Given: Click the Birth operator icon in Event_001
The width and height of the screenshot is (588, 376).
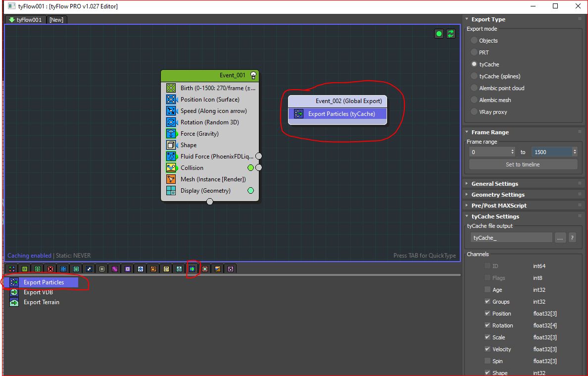Looking at the screenshot, I should (x=171, y=88).
